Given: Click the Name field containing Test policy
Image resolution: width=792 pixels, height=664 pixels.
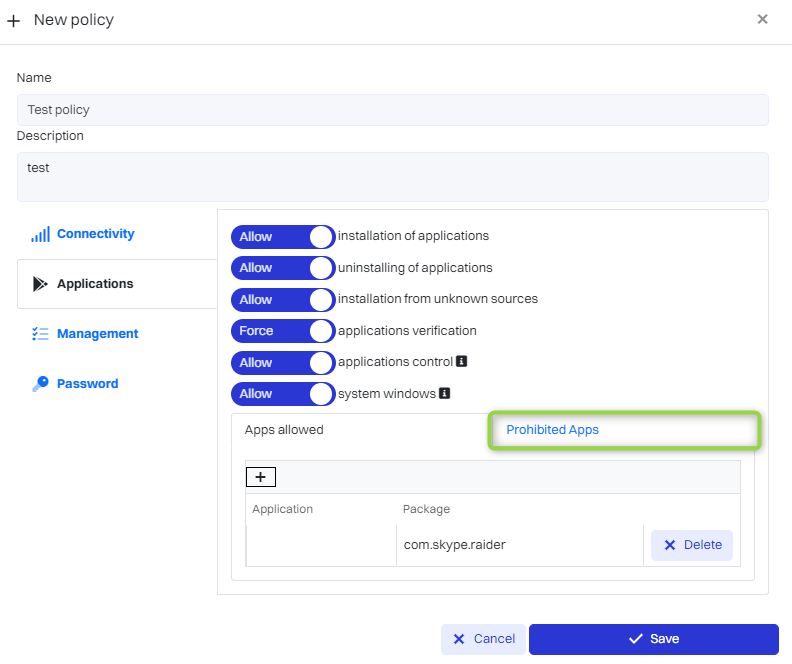Looking at the screenshot, I should [392, 110].
